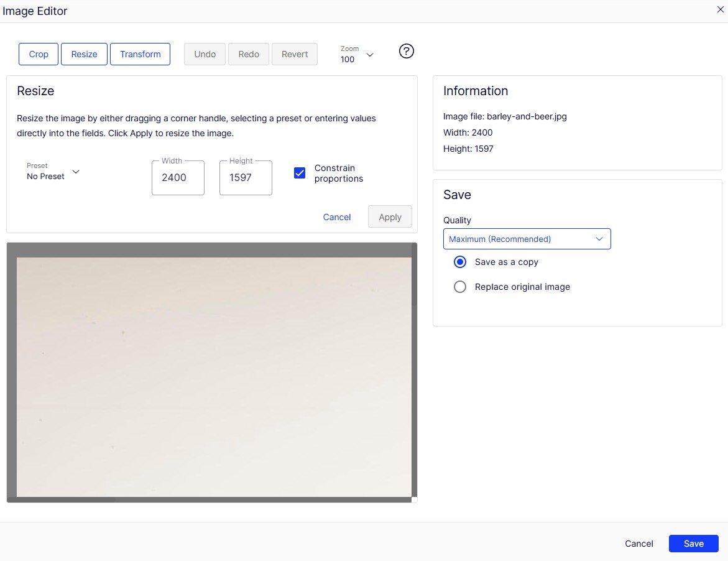Click the image preview canvas
Image resolution: width=728 pixels, height=561 pixels.
(x=213, y=376)
